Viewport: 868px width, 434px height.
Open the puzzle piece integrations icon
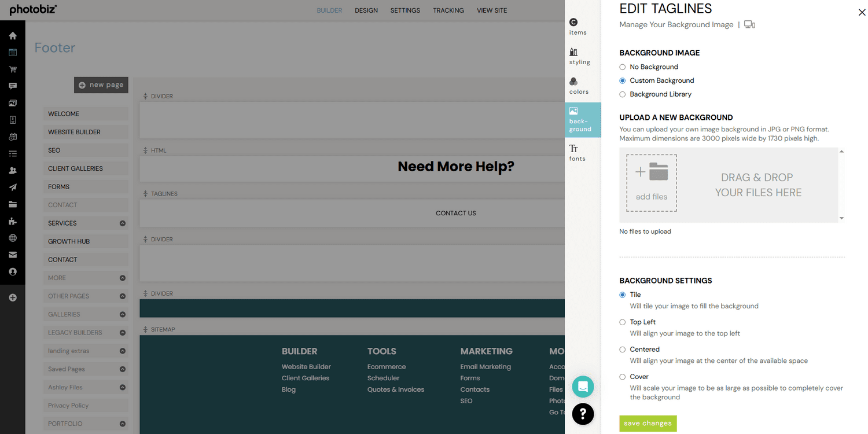click(x=13, y=221)
